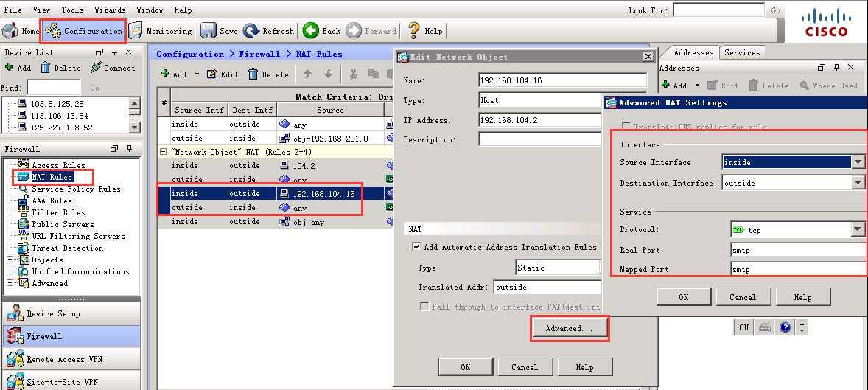Open Source Interface dropdown
The image size is (868, 390).
pyautogui.click(x=858, y=161)
